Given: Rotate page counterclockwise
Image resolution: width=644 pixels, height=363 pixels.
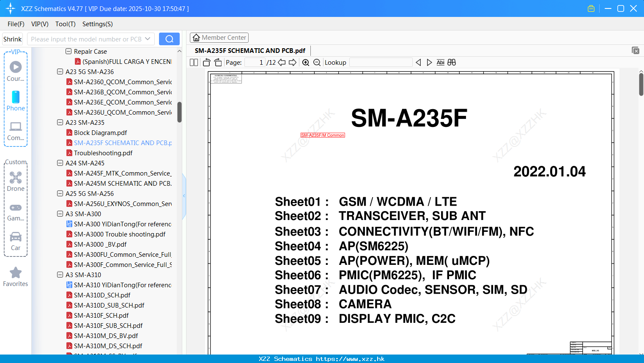Looking at the screenshot, I should coord(207,62).
